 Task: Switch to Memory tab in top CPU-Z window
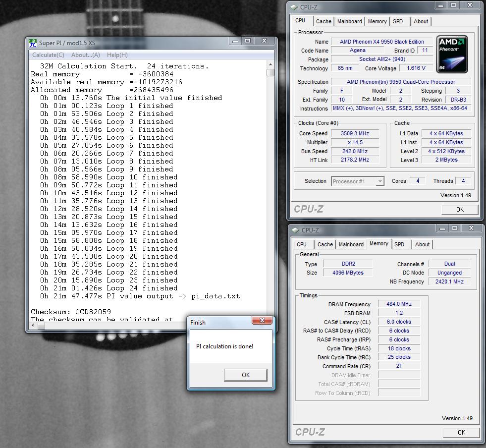(377, 21)
